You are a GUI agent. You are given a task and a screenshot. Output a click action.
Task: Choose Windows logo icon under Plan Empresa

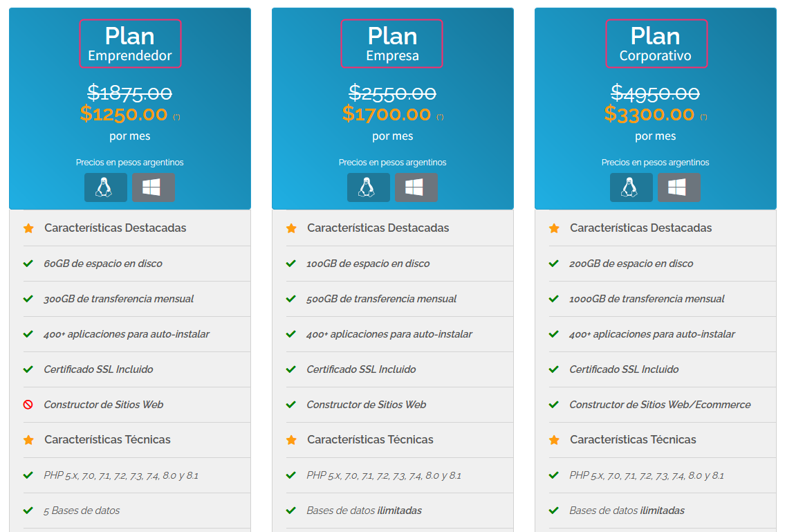(416, 187)
